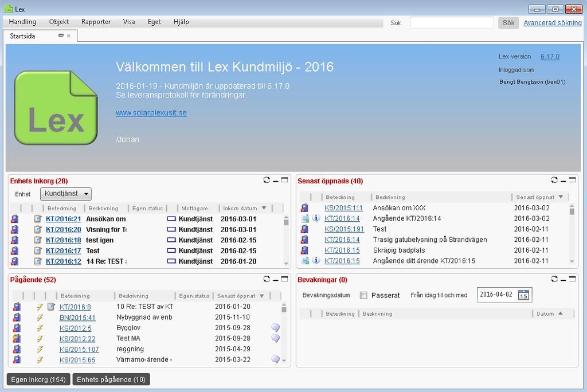Click the speech bubble icon on Test MA row

click(x=276, y=338)
